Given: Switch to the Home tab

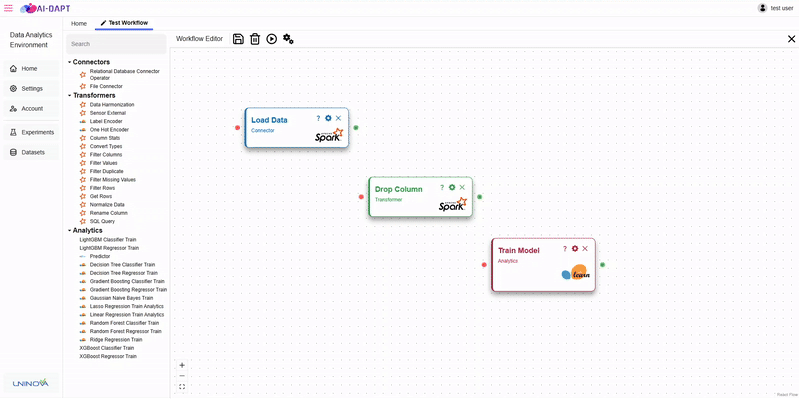Looking at the screenshot, I should [x=79, y=23].
